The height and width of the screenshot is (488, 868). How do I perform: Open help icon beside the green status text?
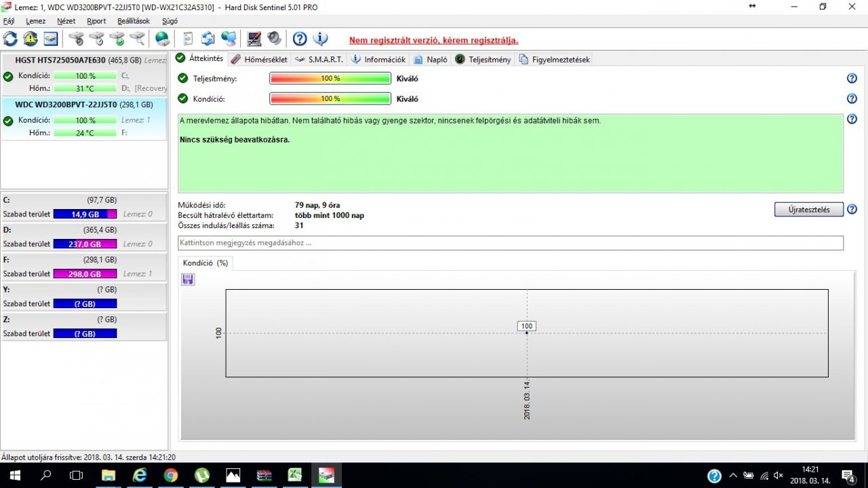coord(852,119)
